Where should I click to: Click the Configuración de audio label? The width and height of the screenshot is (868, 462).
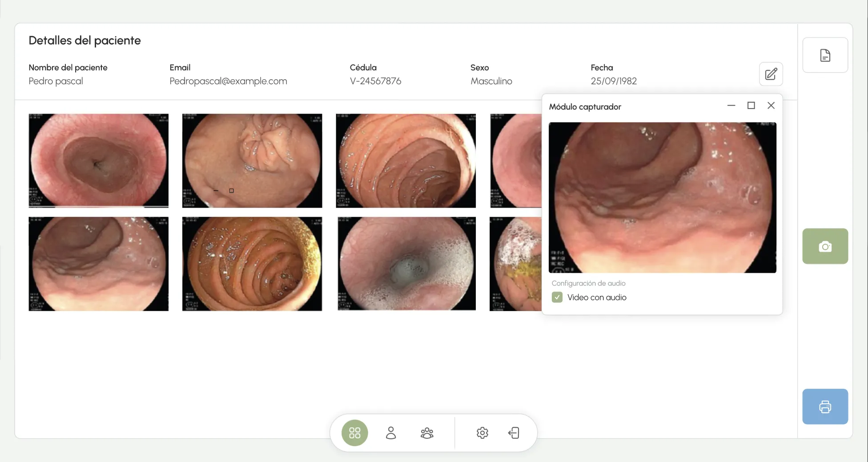[588, 283]
